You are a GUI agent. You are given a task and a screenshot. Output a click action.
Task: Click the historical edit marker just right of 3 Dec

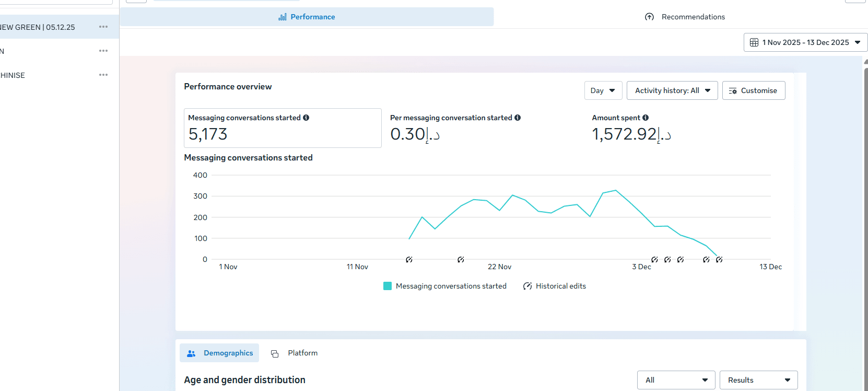(x=654, y=259)
